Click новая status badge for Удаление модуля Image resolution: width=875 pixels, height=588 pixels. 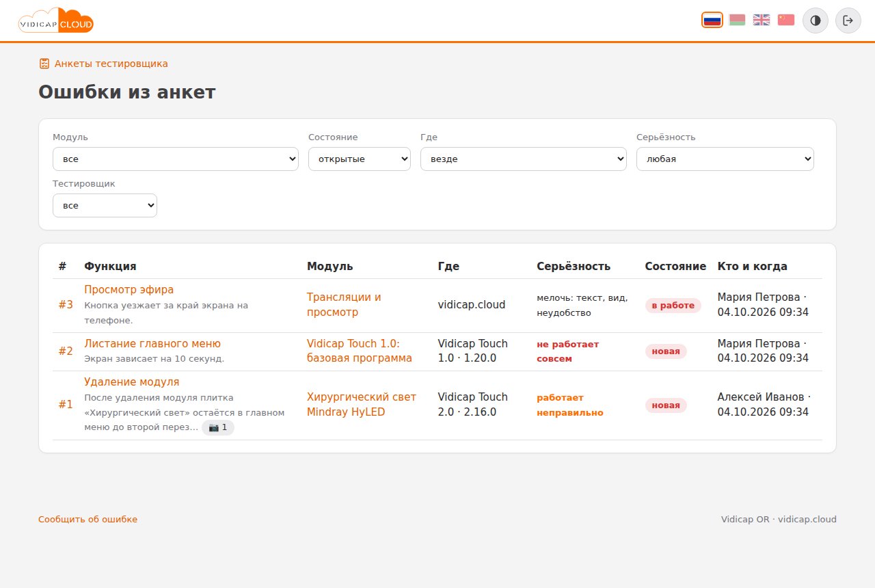point(666,405)
